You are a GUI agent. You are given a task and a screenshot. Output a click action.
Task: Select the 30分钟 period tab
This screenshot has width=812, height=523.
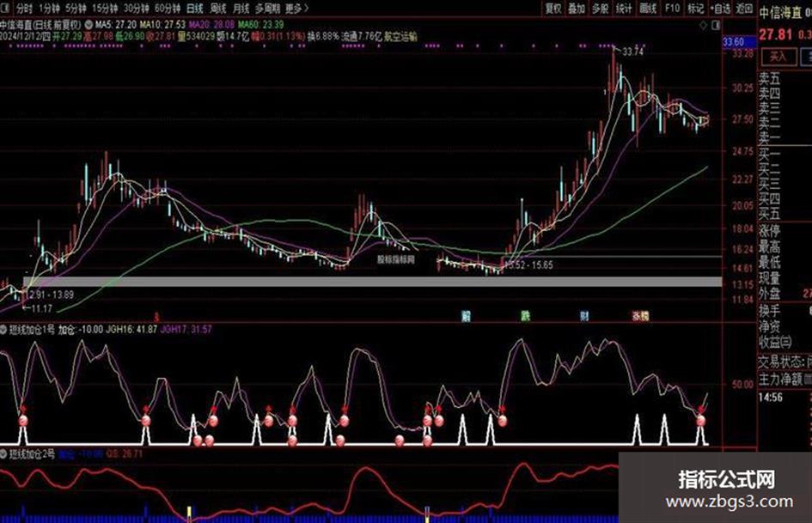(x=137, y=9)
